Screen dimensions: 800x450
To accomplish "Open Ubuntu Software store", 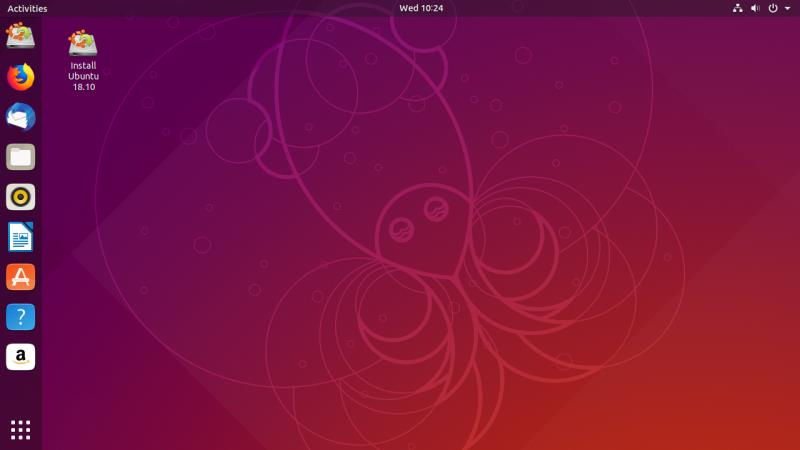I will (x=20, y=277).
